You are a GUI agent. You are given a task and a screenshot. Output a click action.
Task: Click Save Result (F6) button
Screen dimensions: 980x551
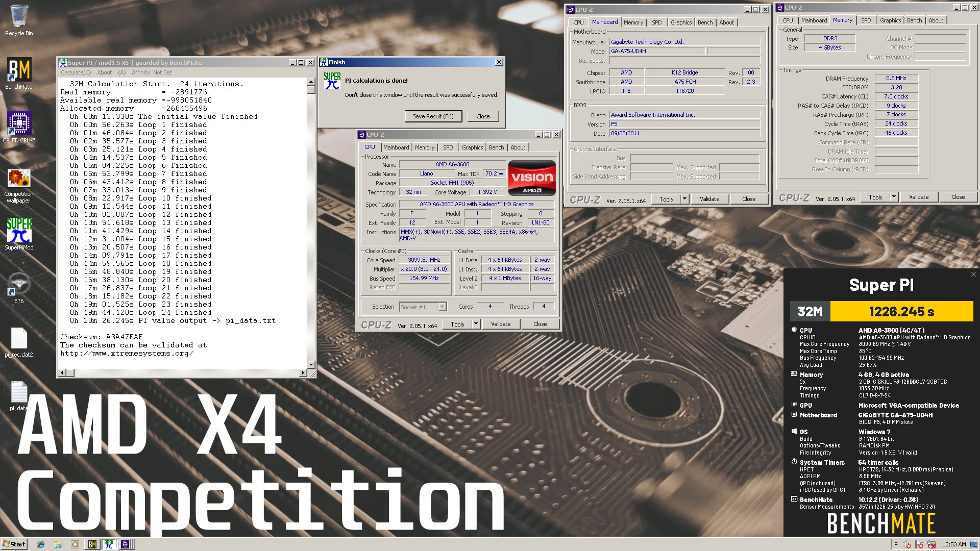[433, 116]
